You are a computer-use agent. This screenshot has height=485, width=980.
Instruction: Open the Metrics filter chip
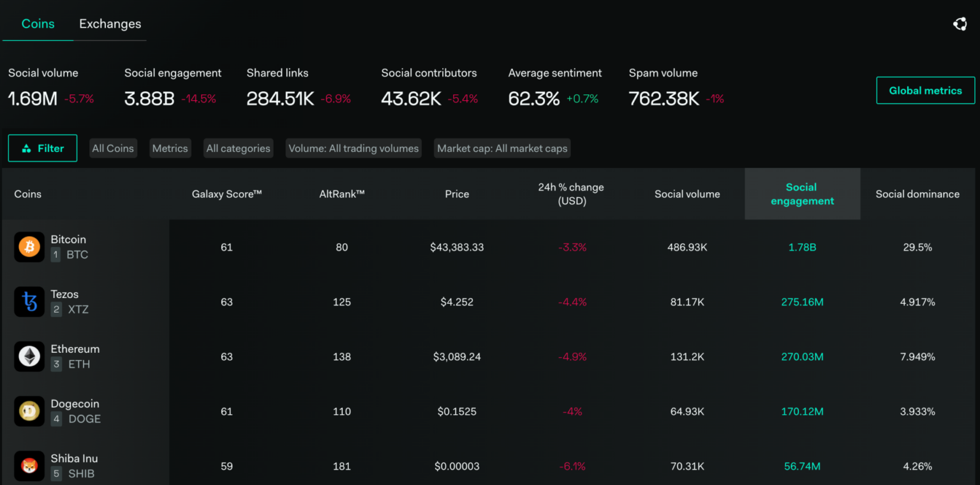click(170, 148)
